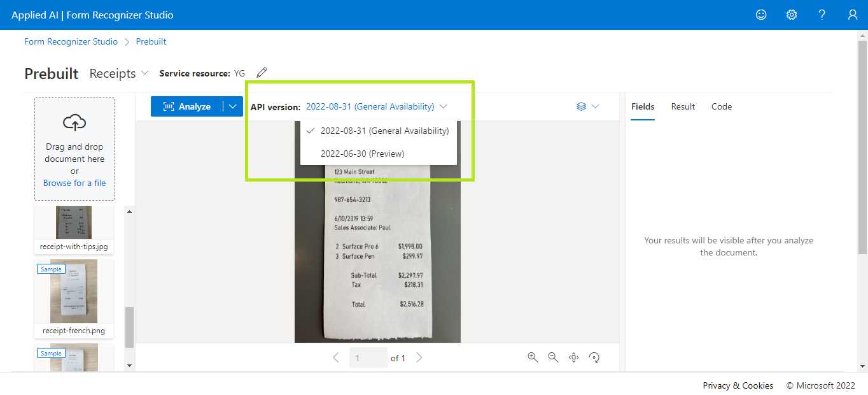868x395 pixels.
Task: Zoom out of the document
Action: pyautogui.click(x=554, y=357)
